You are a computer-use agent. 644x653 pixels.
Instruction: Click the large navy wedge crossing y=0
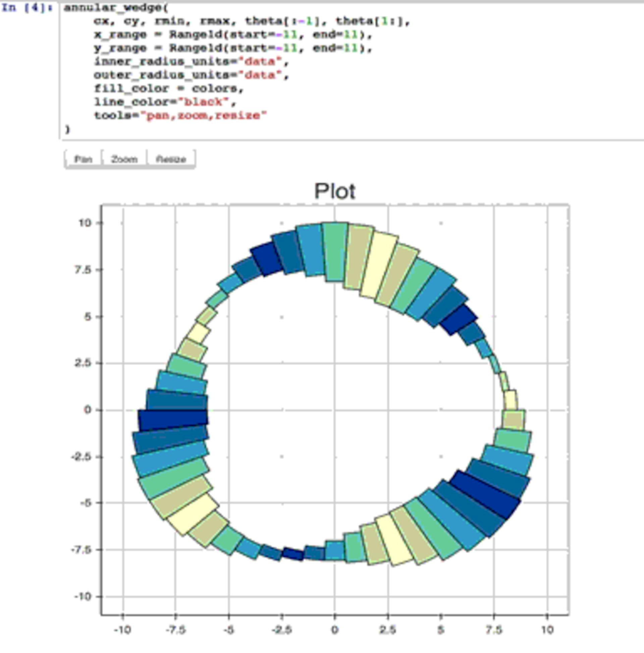(172, 419)
